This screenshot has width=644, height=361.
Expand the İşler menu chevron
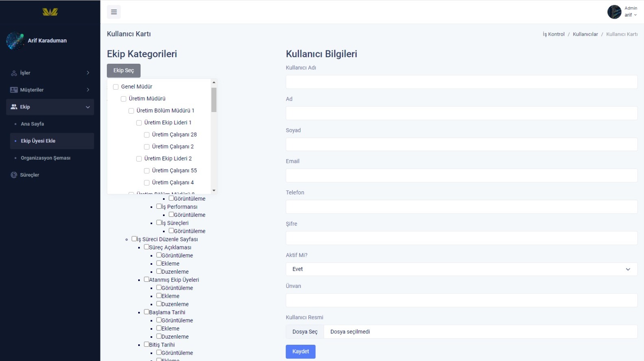pos(88,73)
